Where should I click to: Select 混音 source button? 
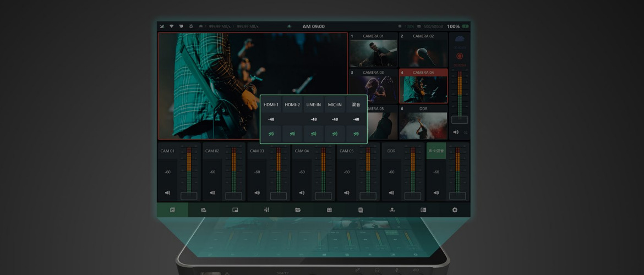coord(356,105)
